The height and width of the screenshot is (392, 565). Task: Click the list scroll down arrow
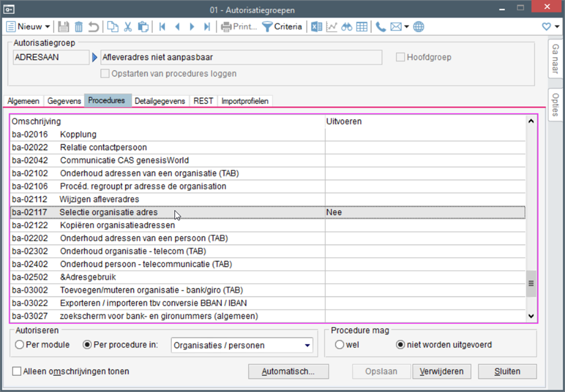point(531,316)
